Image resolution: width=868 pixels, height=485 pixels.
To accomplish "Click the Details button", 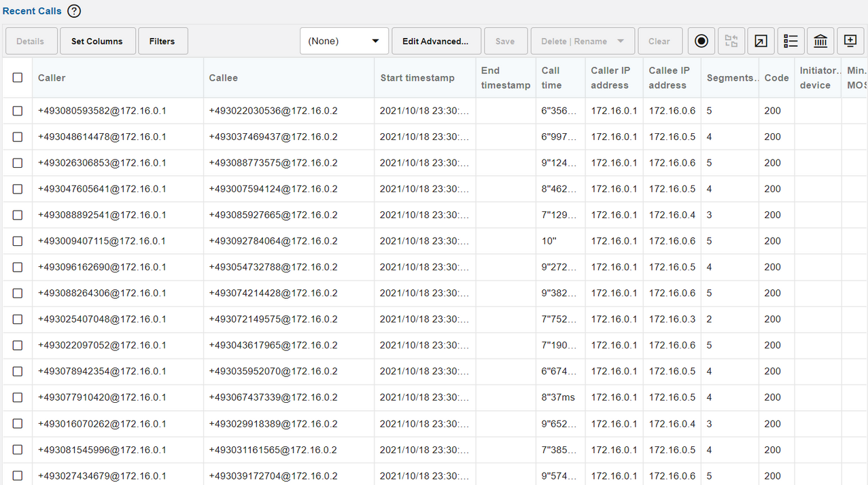I will pos(30,41).
